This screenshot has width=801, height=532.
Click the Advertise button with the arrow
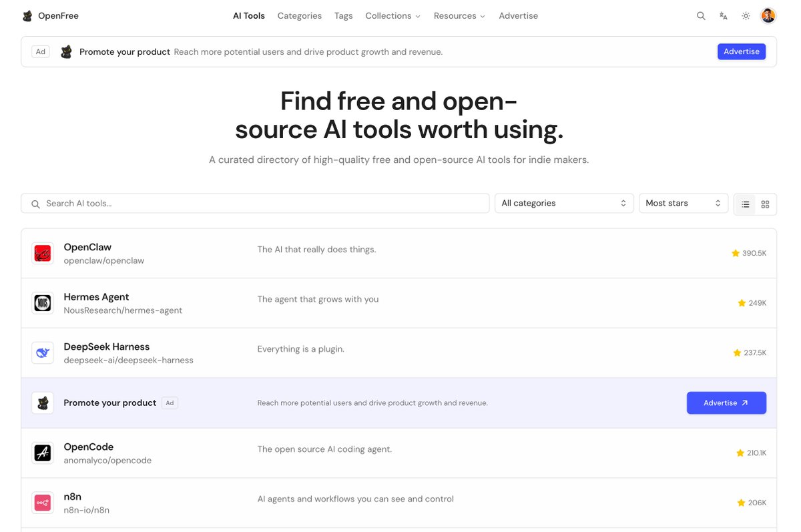(x=726, y=403)
